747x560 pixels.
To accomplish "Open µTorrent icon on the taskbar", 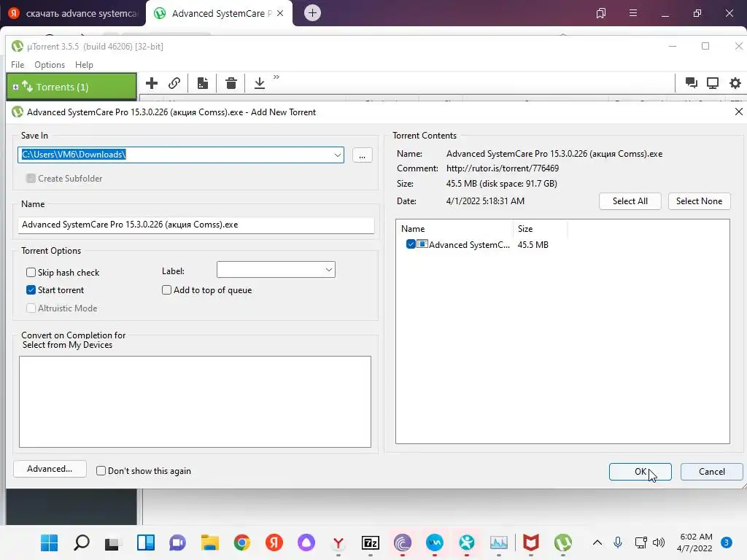I will coord(563,542).
